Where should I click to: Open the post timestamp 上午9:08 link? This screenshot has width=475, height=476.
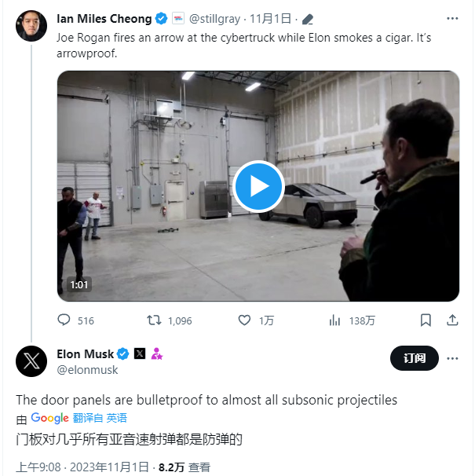38,467
